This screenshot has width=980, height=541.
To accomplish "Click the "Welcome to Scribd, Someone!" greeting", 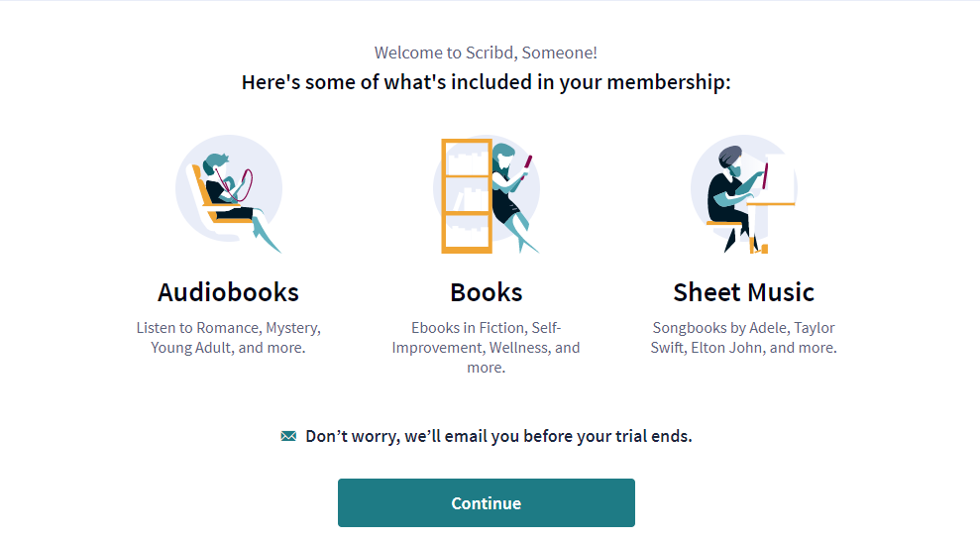I will click(x=486, y=53).
